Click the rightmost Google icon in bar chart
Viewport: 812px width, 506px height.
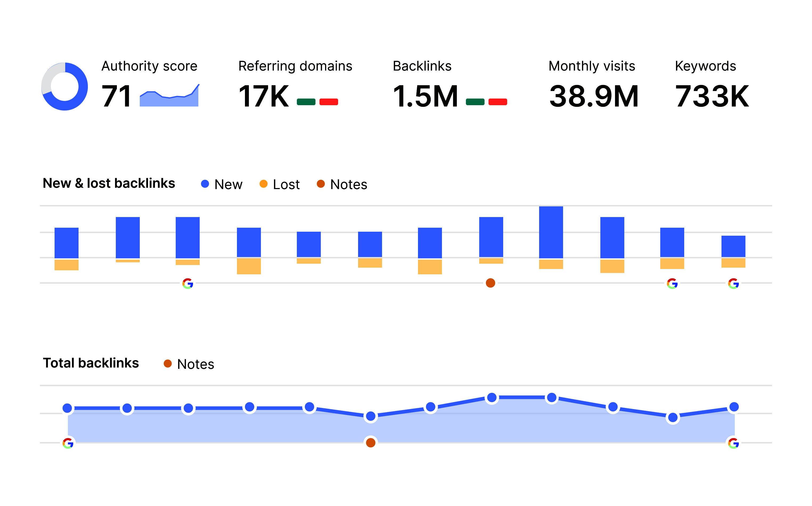733,284
